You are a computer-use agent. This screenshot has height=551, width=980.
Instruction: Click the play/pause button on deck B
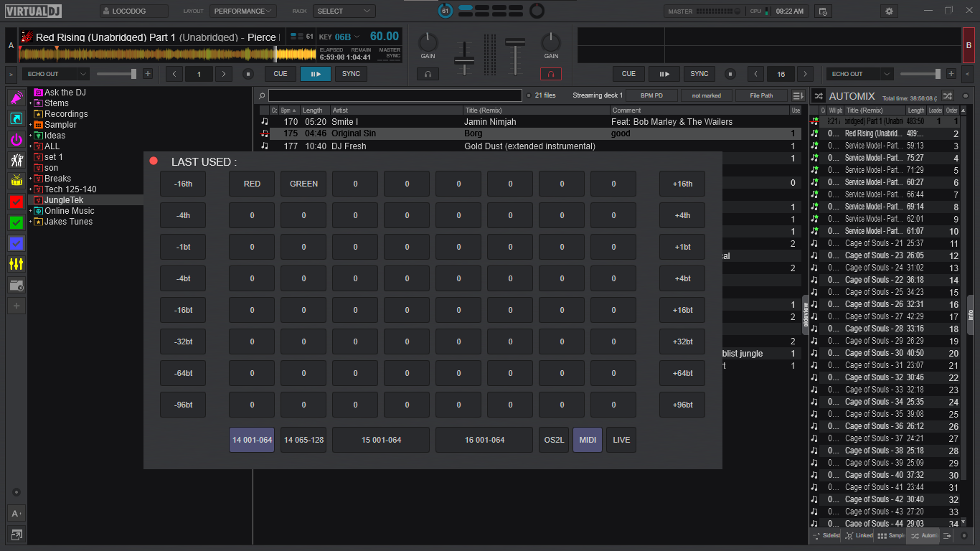coord(664,74)
